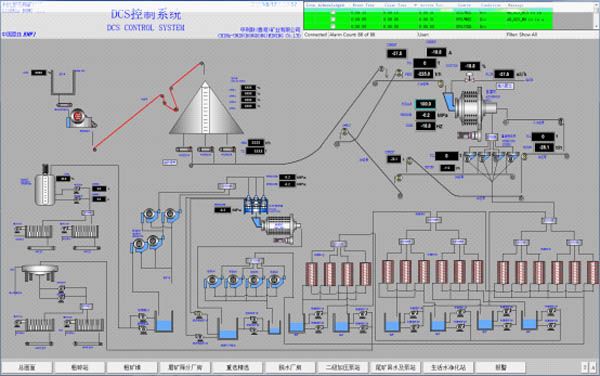Click the leftmost red spiral classifier column
The width and height of the screenshot is (600, 376).
(311, 273)
